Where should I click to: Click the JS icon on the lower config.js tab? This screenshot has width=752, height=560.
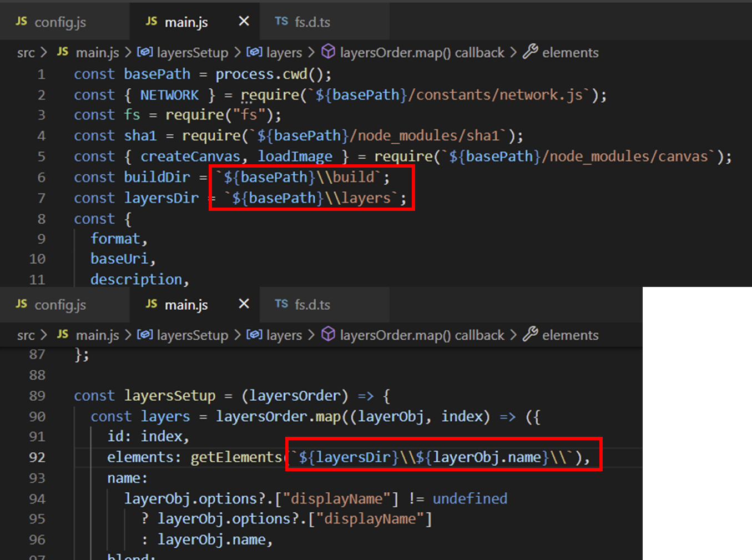coord(21,304)
